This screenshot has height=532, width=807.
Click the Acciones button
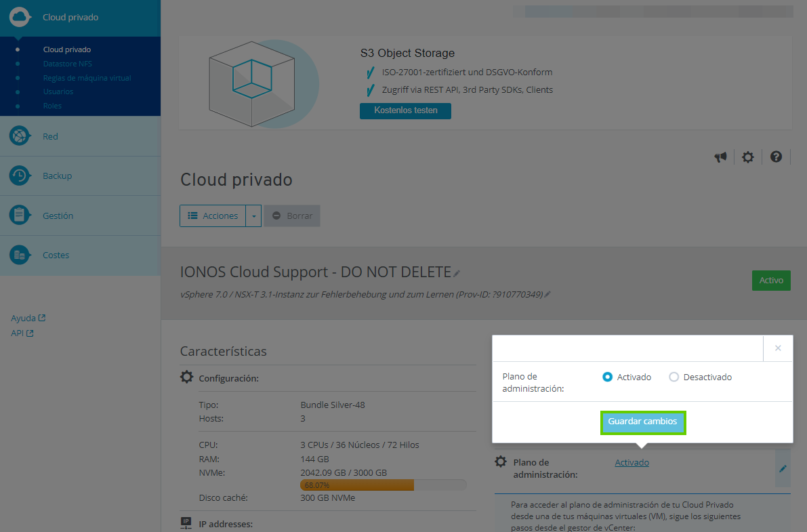coord(213,216)
